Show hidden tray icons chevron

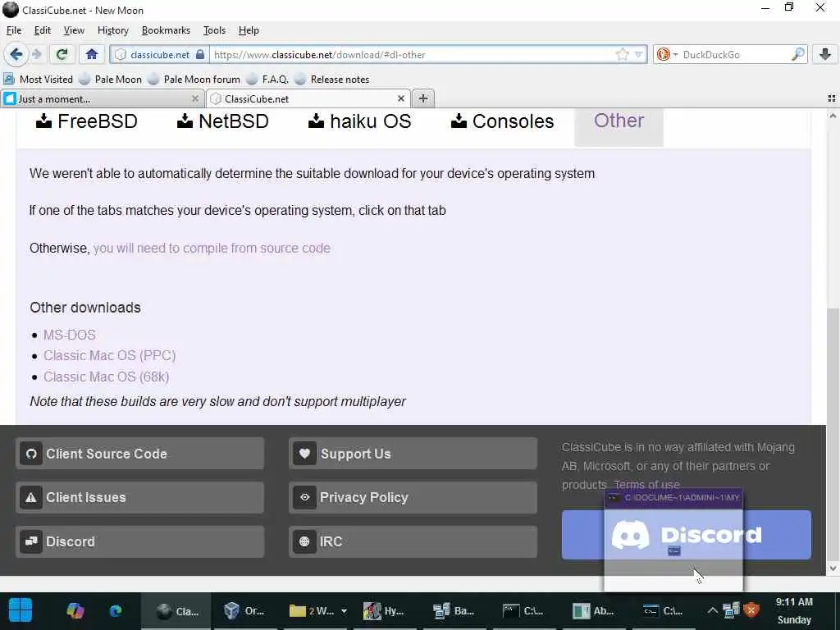[x=712, y=610]
